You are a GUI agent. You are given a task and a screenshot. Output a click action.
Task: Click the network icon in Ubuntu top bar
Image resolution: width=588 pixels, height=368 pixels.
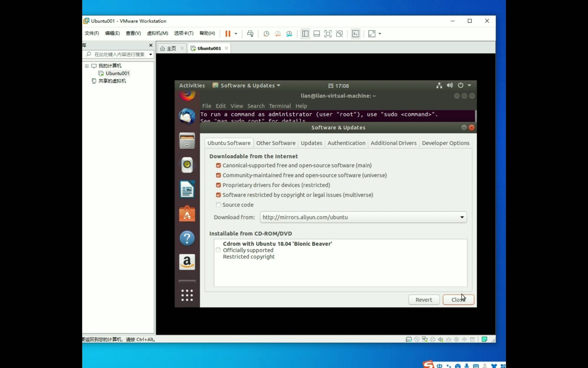pyautogui.click(x=439, y=86)
